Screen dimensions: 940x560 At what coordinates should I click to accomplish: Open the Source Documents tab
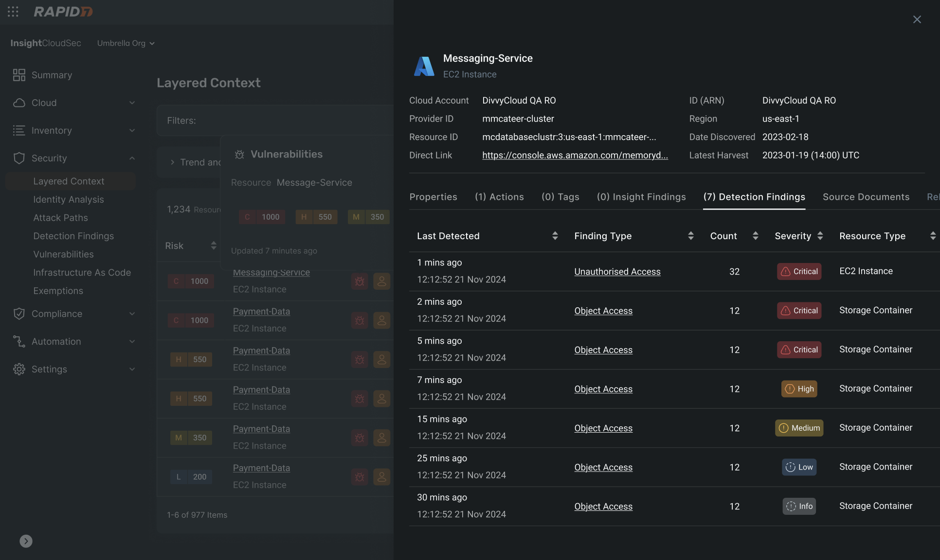click(x=866, y=197)
